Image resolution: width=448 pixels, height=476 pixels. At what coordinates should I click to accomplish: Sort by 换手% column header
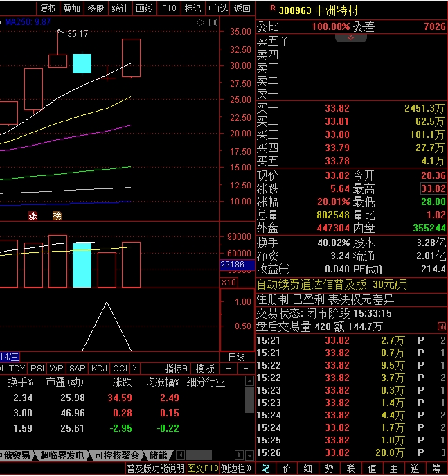[20, 382]
